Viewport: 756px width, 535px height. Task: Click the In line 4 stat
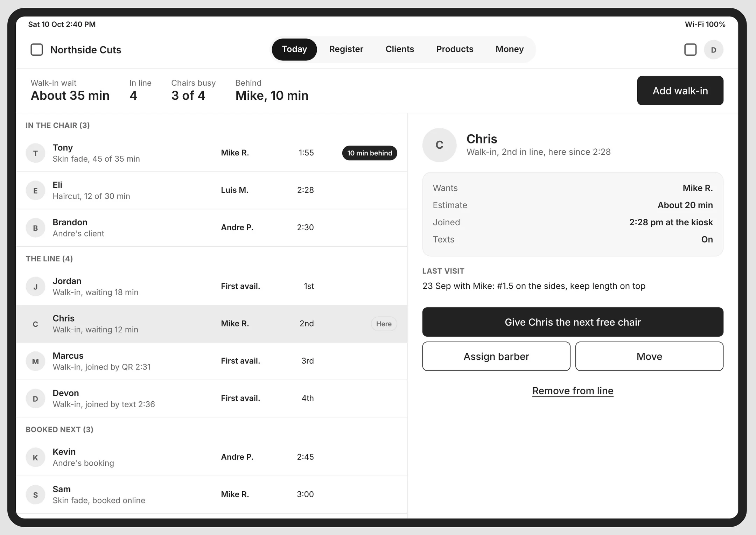(x=140, y=90)
